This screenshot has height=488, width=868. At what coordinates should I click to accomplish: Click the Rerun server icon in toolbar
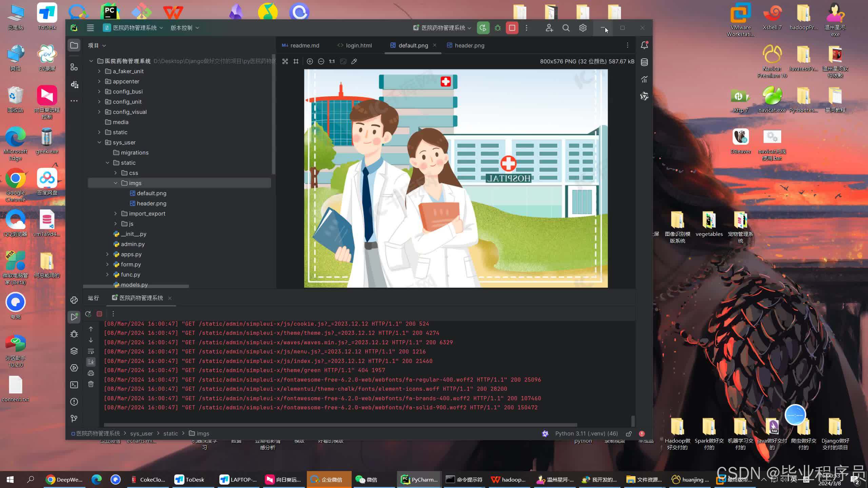tap(483, 28)
